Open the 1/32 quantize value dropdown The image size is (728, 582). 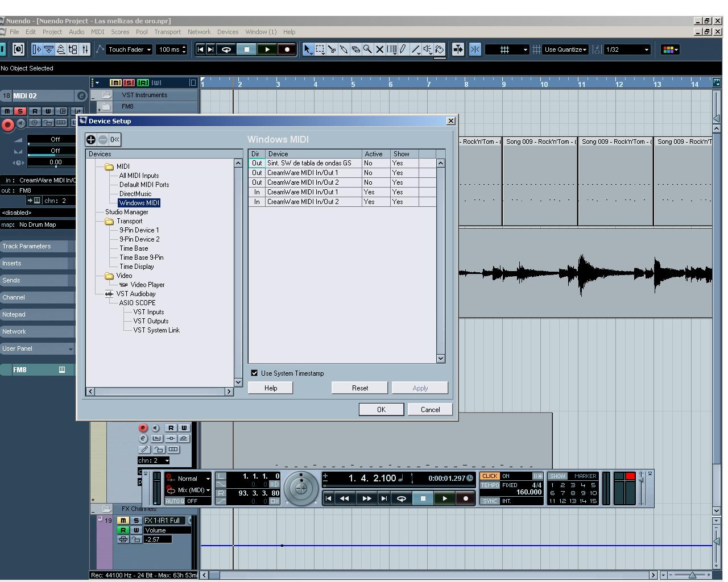point(627,49)
